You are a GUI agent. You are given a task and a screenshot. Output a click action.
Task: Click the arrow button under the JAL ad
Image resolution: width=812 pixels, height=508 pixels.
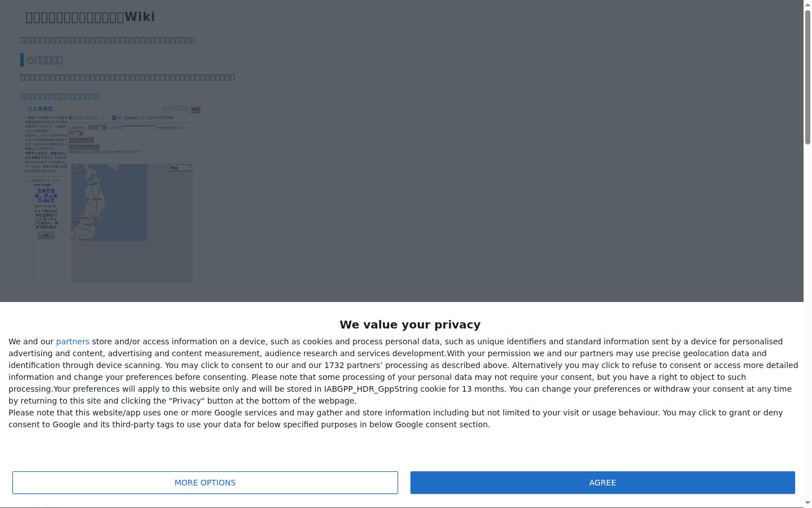click(46, 235)
